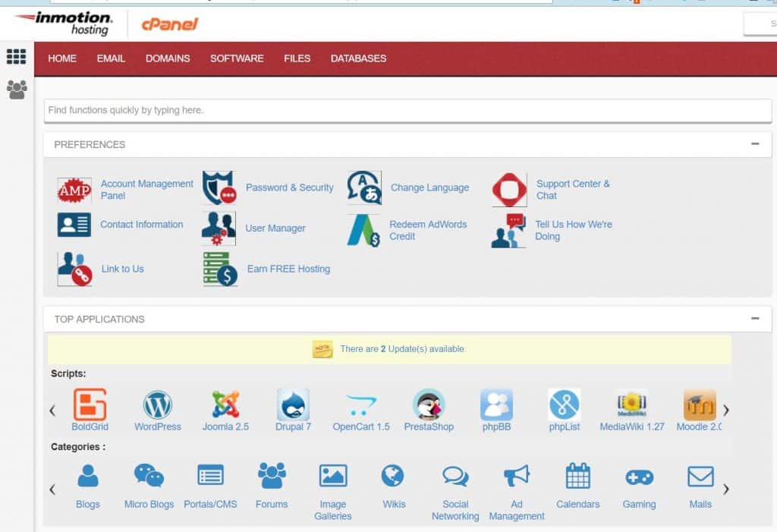Select the BoldGrid script icon
777x532 pixels.
click(90, 405)
